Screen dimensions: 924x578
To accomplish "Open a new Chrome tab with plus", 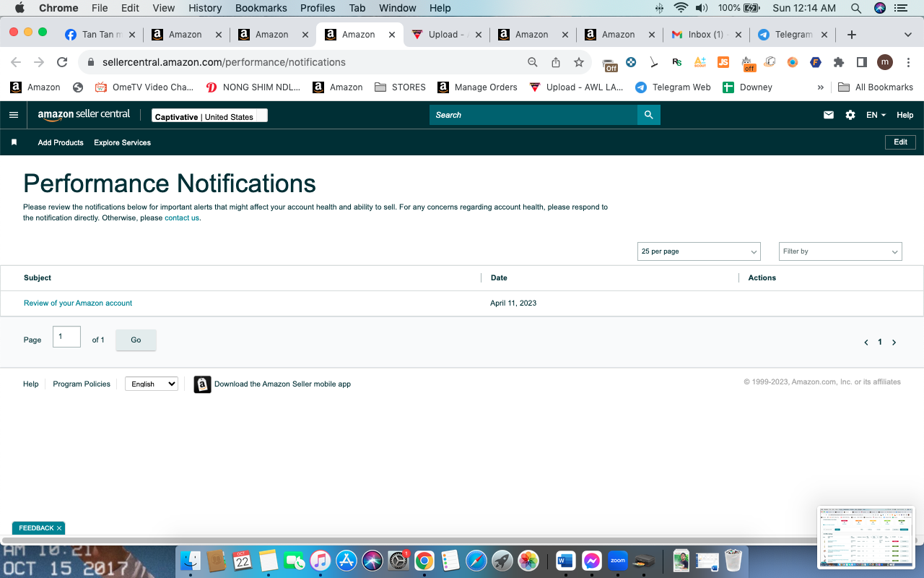I will pos(852,35).
